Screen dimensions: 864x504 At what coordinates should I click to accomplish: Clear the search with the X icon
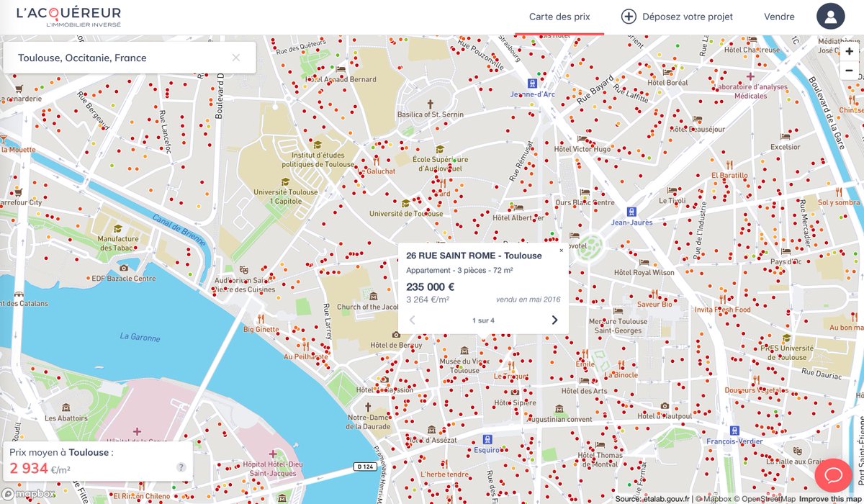tap(237, 57)
